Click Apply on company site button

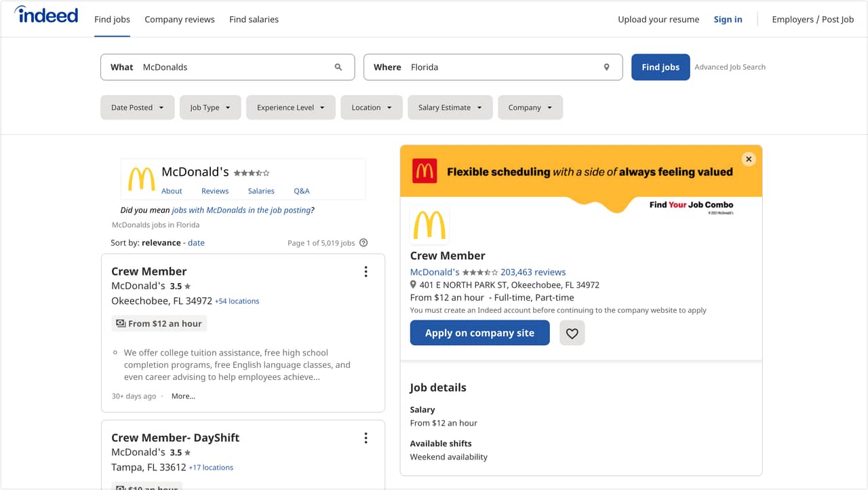[x=479, y=333]
